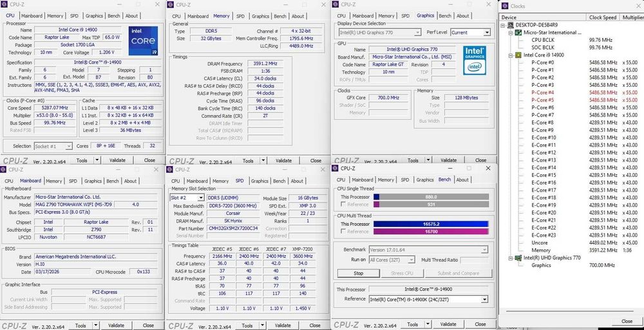Click the Intel Core i9 14900 chip icon in Clocks
Image resolution: width=644 pixels, height=330 pixels.
pos(518,55)
